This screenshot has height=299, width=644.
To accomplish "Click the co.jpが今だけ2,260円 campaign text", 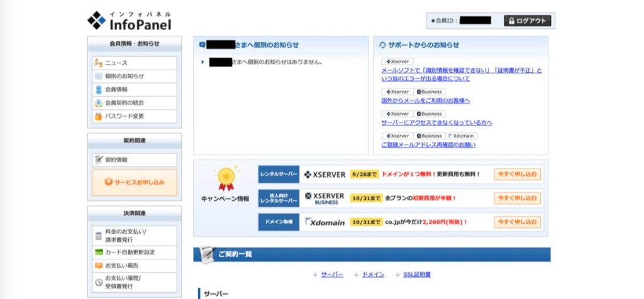I will coord(426,222).
